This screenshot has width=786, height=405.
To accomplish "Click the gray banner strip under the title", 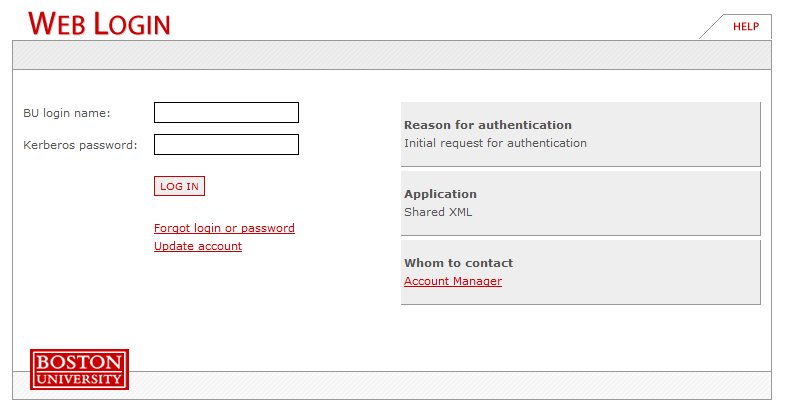I will coord(392,55).
